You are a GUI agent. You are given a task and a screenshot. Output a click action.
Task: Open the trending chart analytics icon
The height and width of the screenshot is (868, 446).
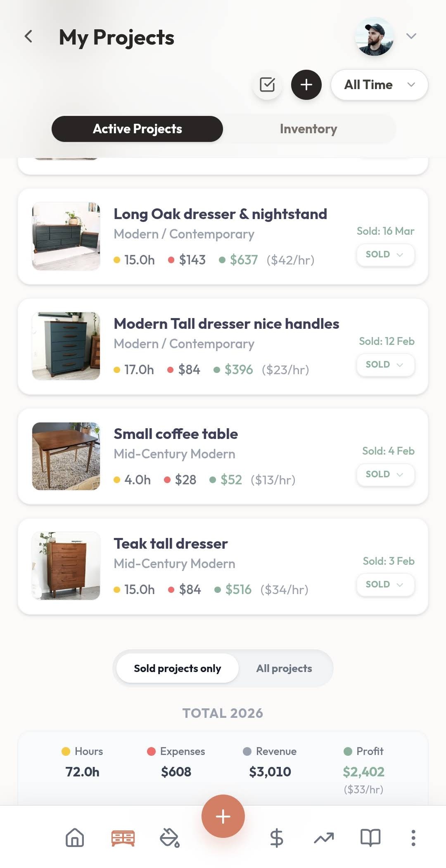pos(324,838)
